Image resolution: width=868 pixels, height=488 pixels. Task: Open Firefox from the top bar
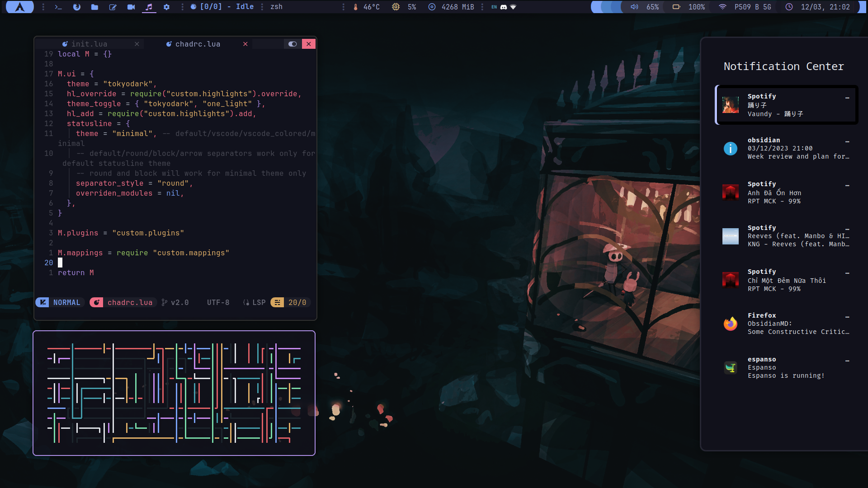76,7
